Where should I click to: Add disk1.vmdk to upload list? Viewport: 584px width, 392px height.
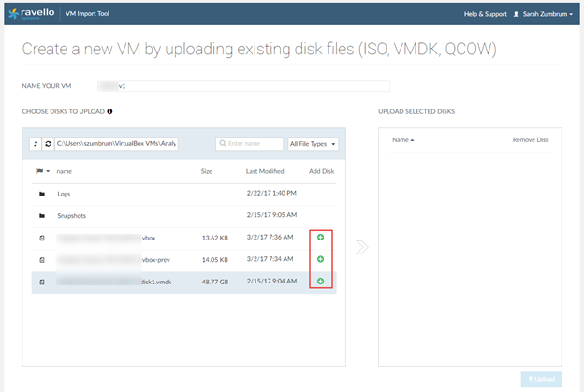pos(320,281)
